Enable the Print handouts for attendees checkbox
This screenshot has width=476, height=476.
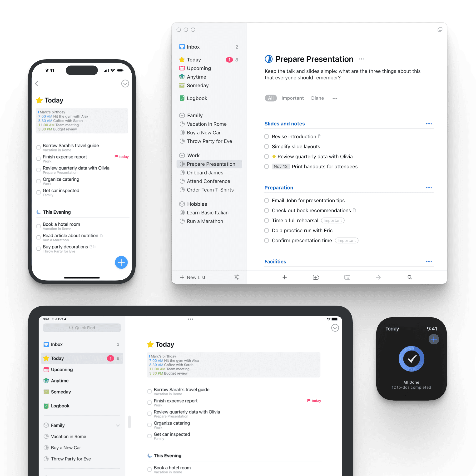[266, 167]
